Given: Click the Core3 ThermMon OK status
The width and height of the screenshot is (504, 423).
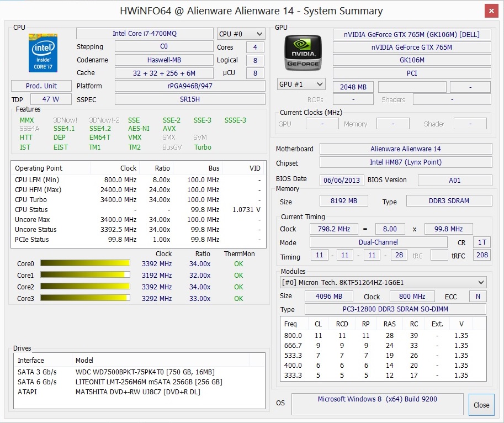Looking at the screenshot, I should point(238,299).
